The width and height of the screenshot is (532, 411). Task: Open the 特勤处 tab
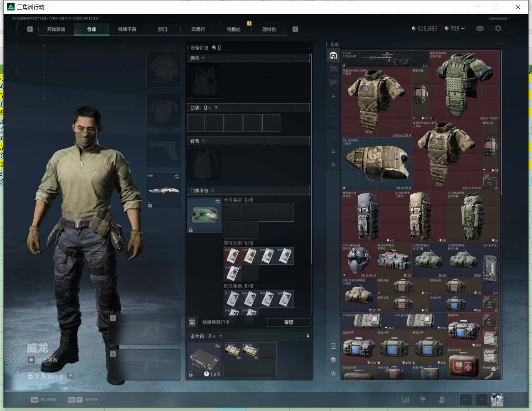pyautogui.click(x=233, y=29)
